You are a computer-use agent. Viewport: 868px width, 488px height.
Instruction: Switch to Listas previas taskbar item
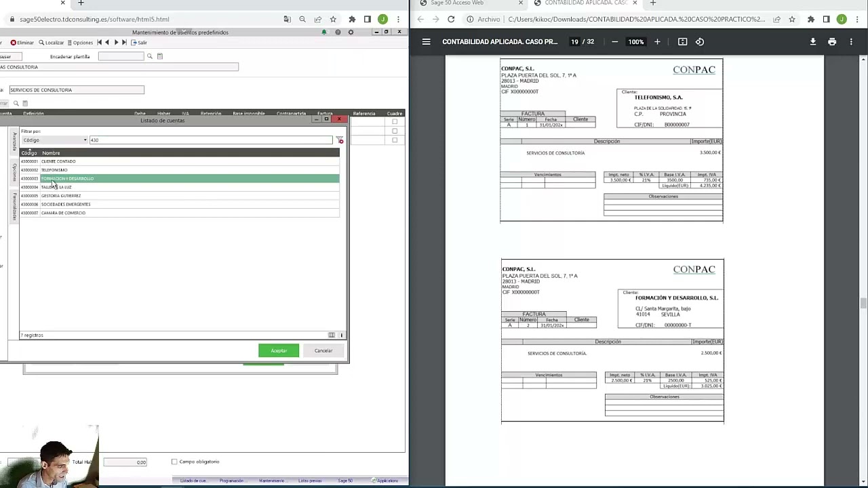310,481
